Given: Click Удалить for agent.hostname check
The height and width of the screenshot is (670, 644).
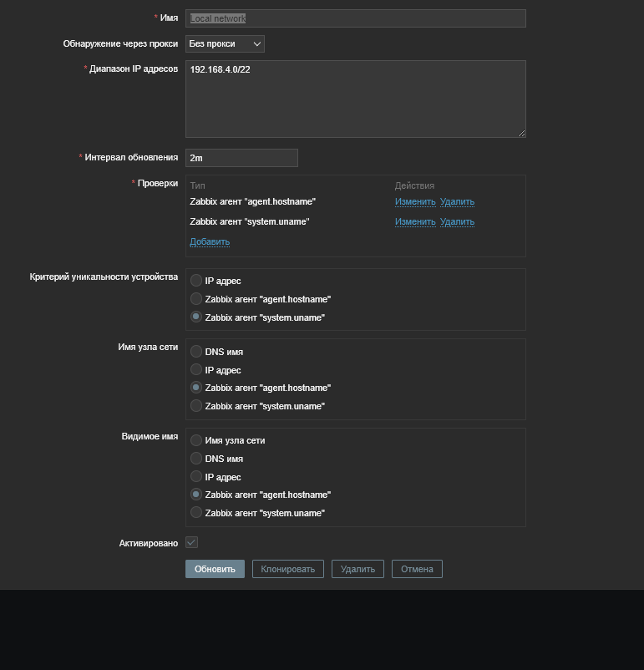Looking at the screenshot, I should click(x=457, y=201).
